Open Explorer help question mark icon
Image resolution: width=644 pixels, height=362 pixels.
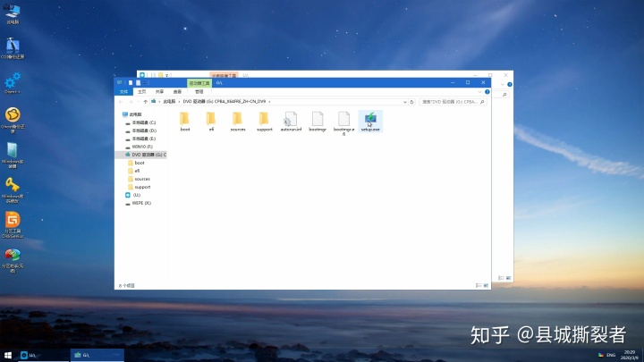487,92
